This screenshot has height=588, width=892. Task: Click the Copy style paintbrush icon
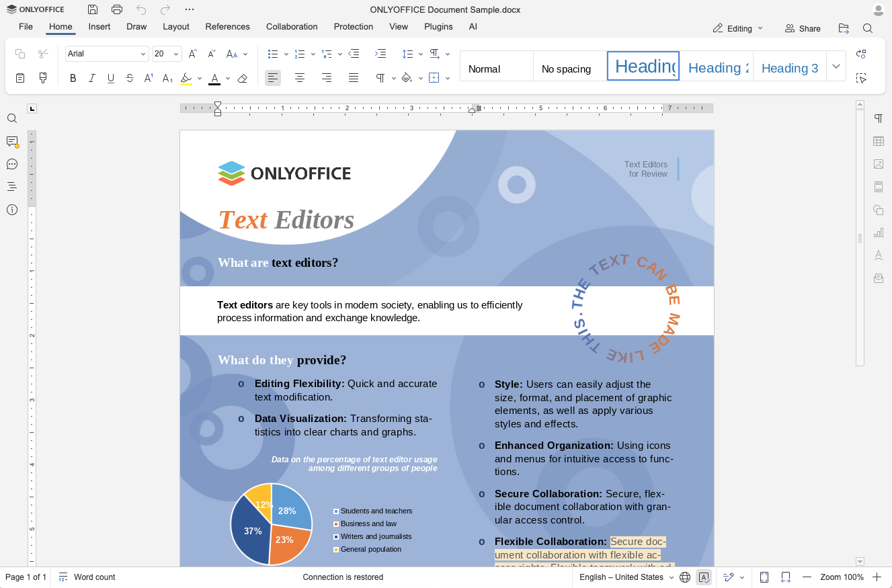pos(44,78)
